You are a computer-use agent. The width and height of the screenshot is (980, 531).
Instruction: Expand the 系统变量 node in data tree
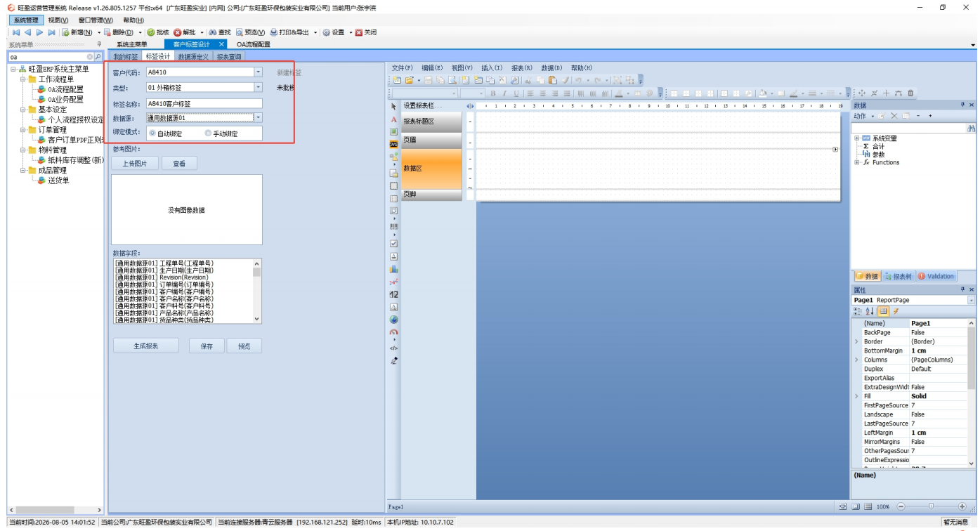(856, 138)
